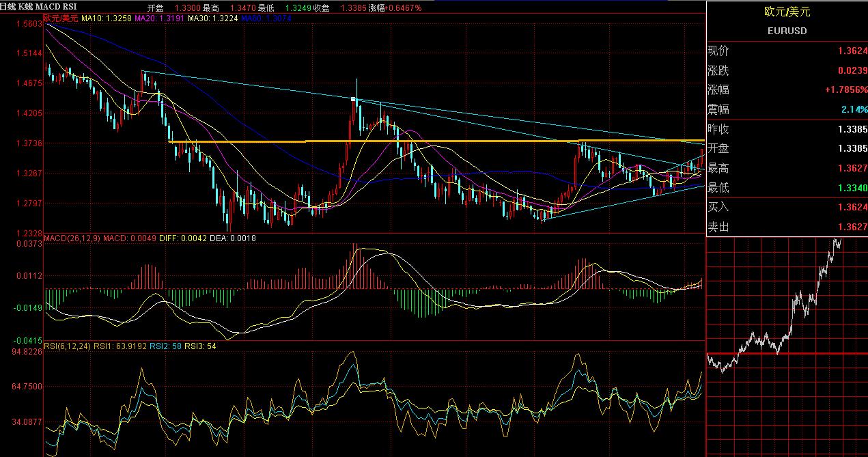Select the RSI1: 63.9192 reading
868x457 pixels.
[x=122, y=346]
